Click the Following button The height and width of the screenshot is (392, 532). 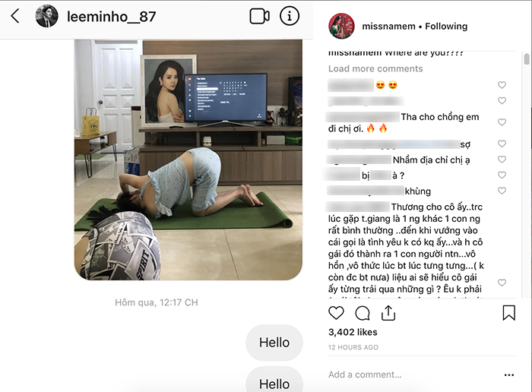tap(446, 26)
